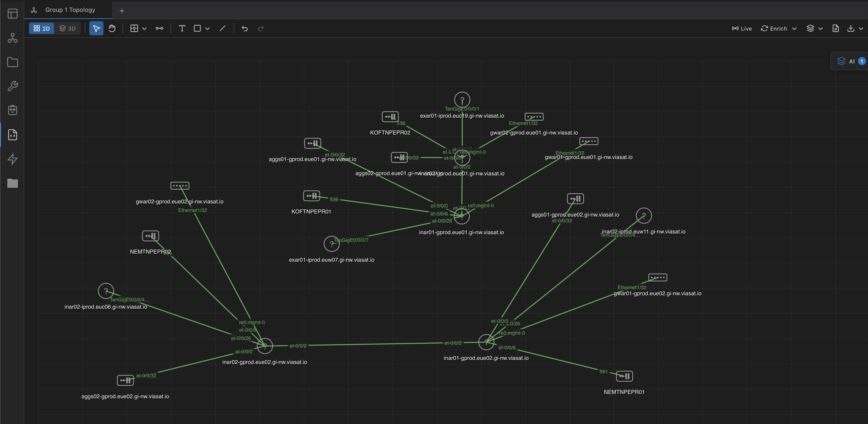
Task: Select the code file icon in the sidebar
Action: pos(12,135)
